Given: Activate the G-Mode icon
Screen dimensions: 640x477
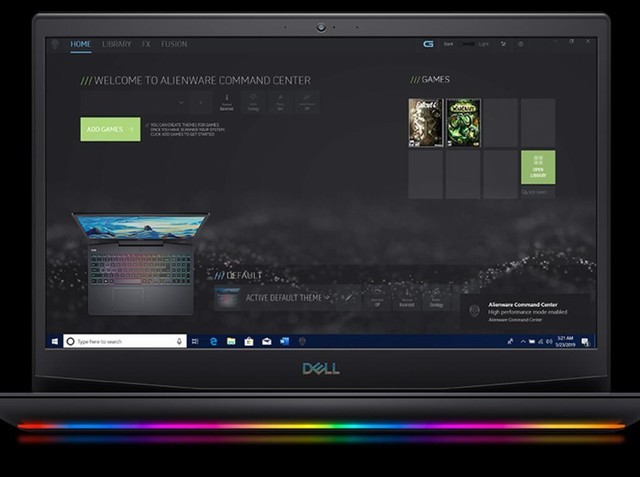Looking at the screenshot, I should click(428, 44).
